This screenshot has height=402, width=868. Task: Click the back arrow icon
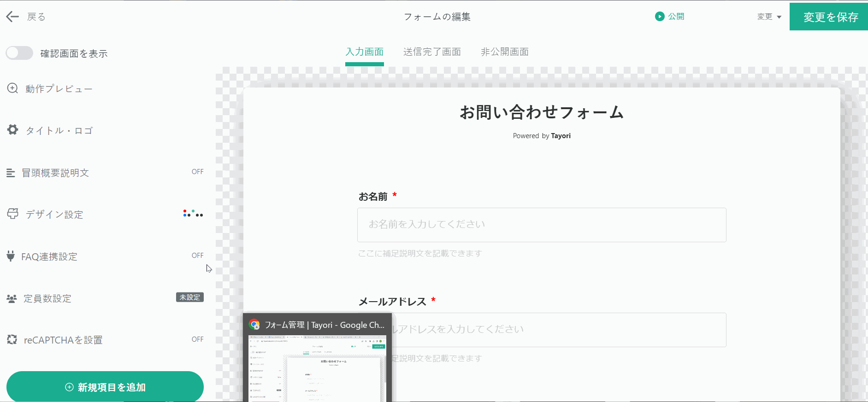pos(12,17)
